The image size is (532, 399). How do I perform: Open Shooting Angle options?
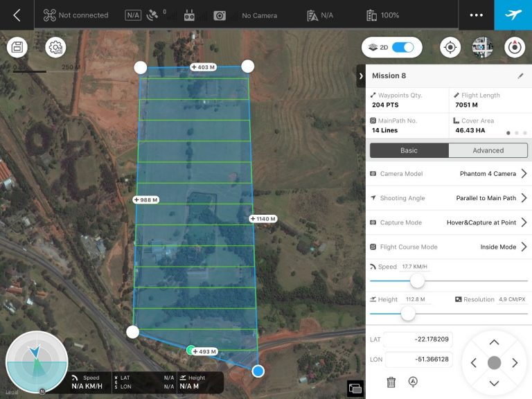pos(449,198)
